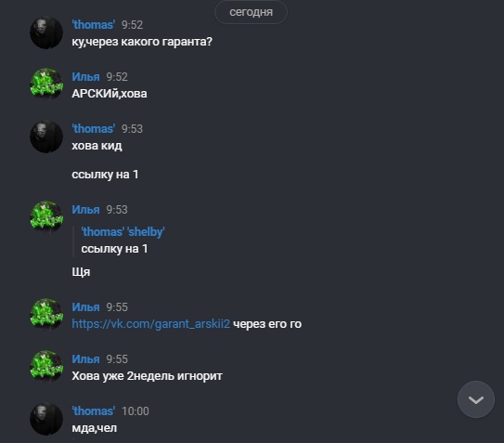
Task: Click the 'сегодня' date badge
Action: click(x=251, y=12)
